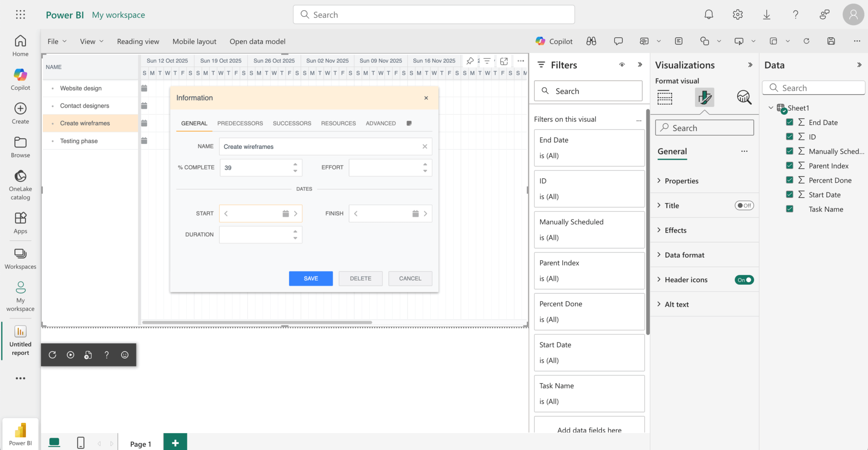
Task: Toggle the Title switch on
Action: pyautogui.click(x=744, y=206)
